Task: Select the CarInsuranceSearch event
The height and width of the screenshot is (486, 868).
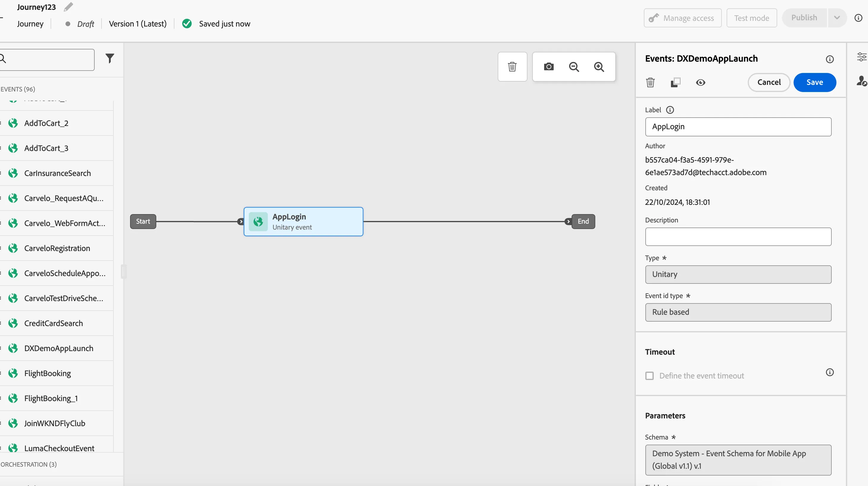Action: 57,173
